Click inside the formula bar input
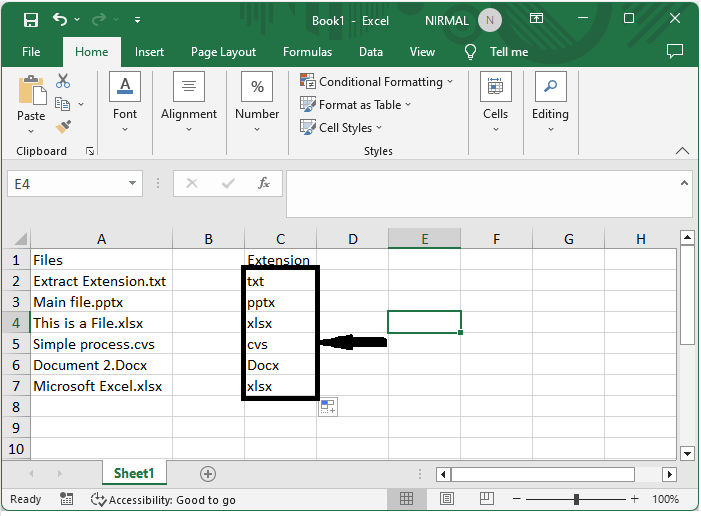 [x=483, y=194]
